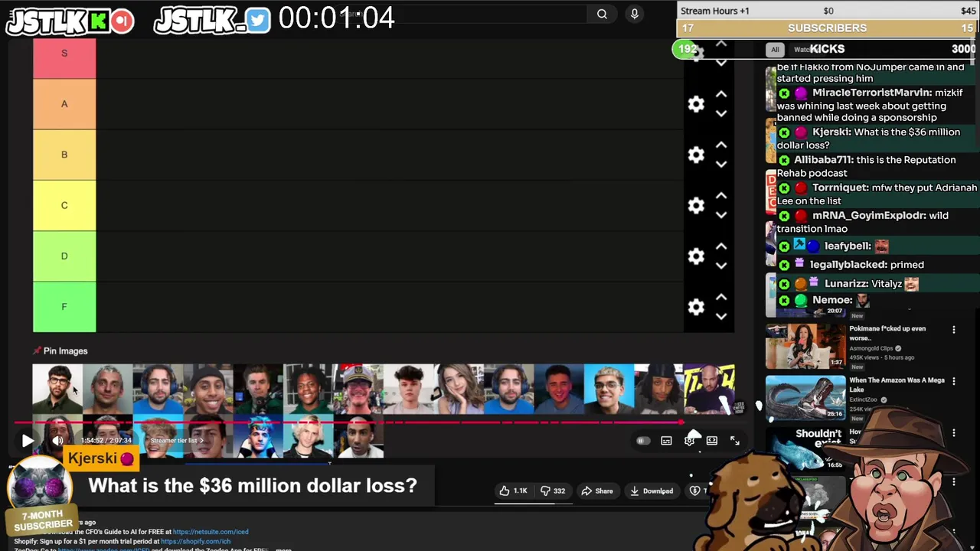The image size is (980, 551).
Task: Move tier C row down with arrow
Action: pyautogui.click(x=720, y=214)
